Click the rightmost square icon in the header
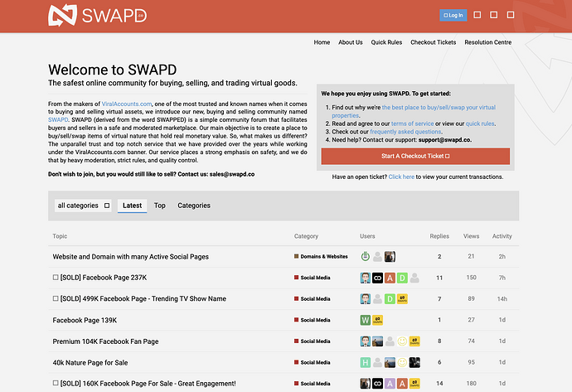Viewport: 572px width, 392px height. 511,15
